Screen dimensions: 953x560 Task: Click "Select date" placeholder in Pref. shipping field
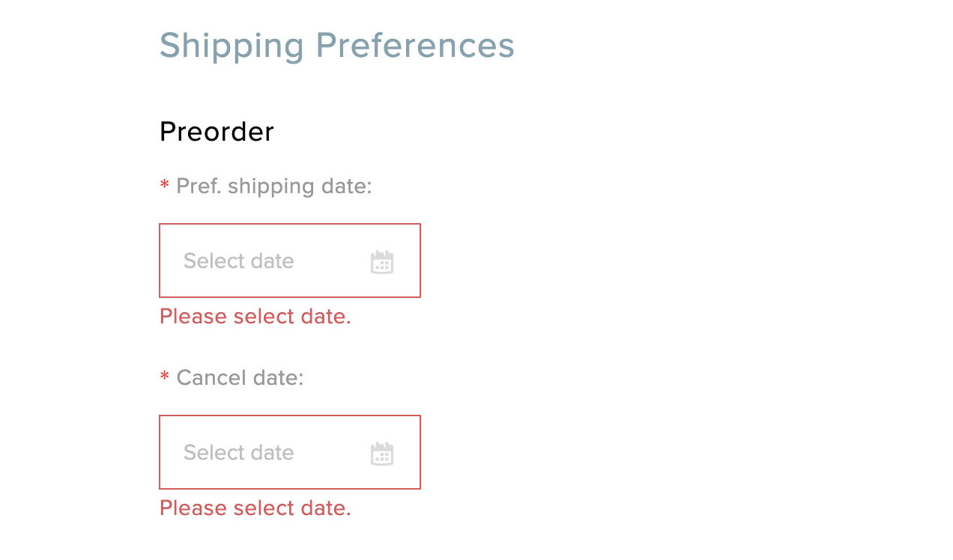click(x=238, y=261)
